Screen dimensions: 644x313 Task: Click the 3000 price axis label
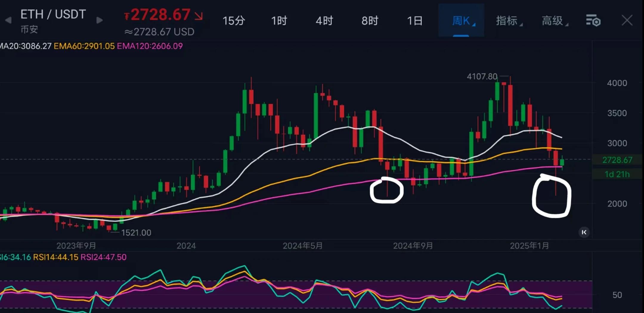tap(617, 143)
